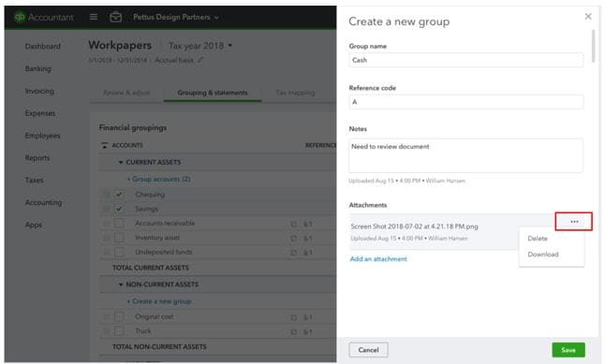Uncheck the Chequing account checkbox
The width and height of the screenshot is (605, 364).
pyautogui.click(x=119, y=195)
